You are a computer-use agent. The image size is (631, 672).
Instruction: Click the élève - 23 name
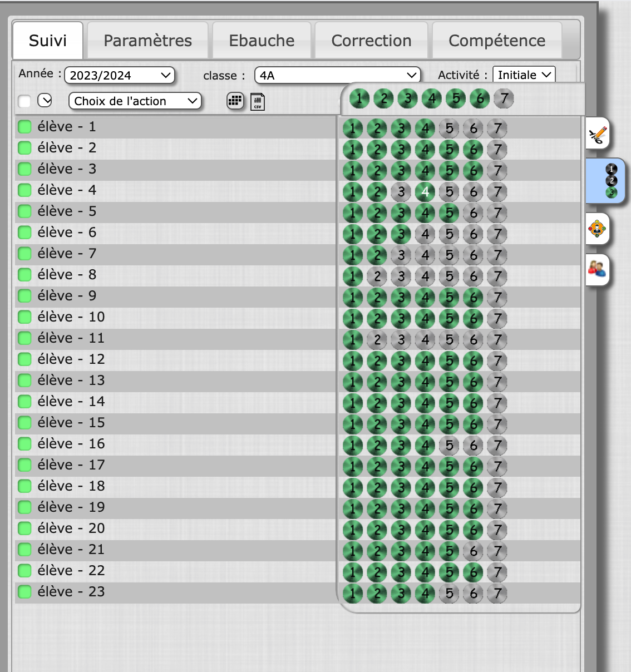pos(71,592)
